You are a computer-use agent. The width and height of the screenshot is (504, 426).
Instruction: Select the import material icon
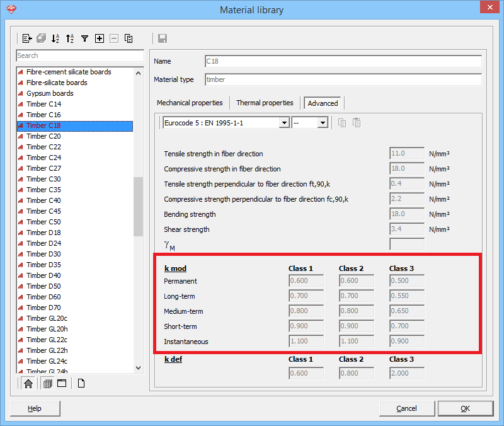26,38
